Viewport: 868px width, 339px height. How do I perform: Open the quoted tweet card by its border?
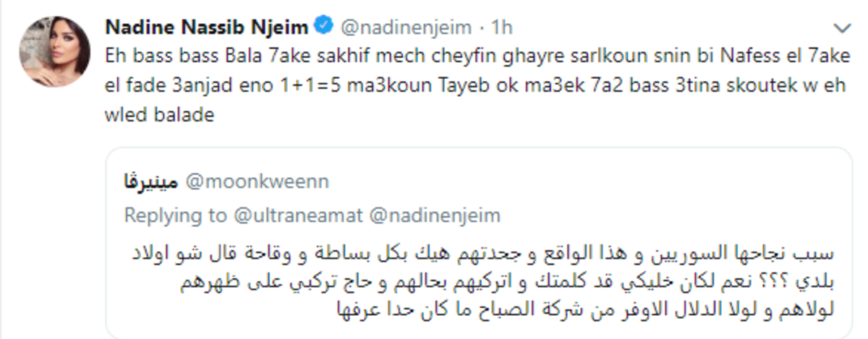479,243
